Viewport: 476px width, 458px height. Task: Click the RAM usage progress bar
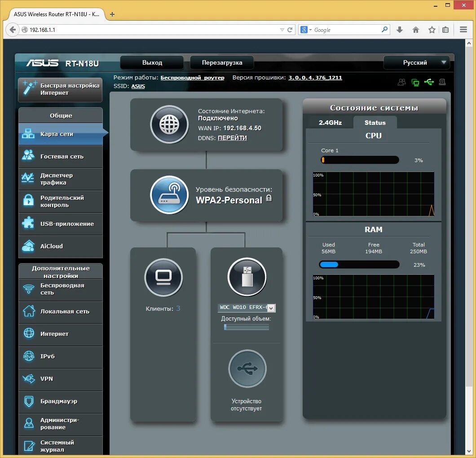pyautogui.click(x=359, y=264)
